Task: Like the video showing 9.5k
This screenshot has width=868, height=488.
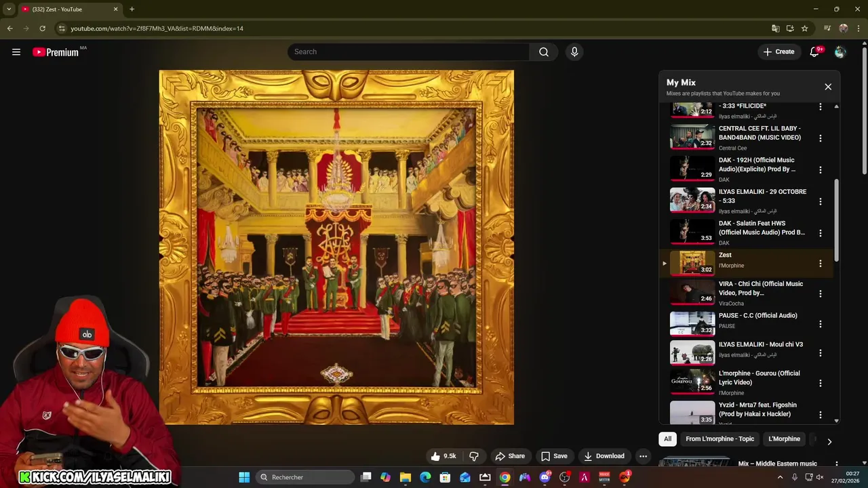Action: [x=443, y=456]
